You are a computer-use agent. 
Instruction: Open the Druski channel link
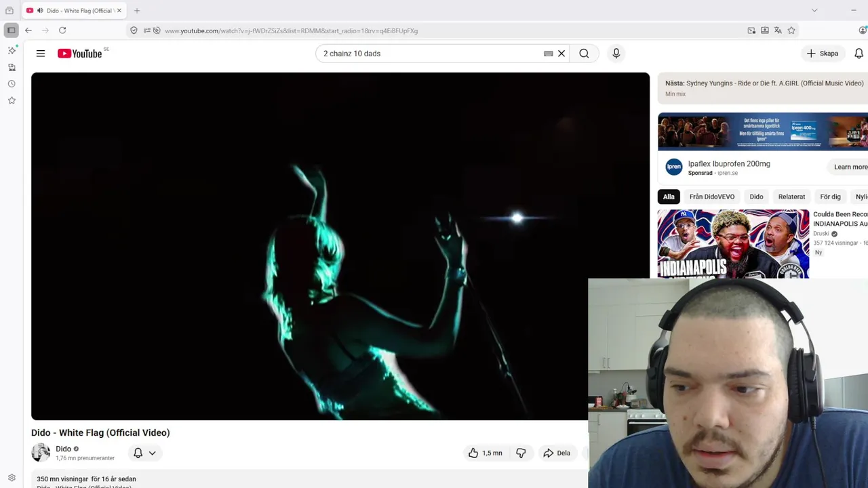[821, 234]
